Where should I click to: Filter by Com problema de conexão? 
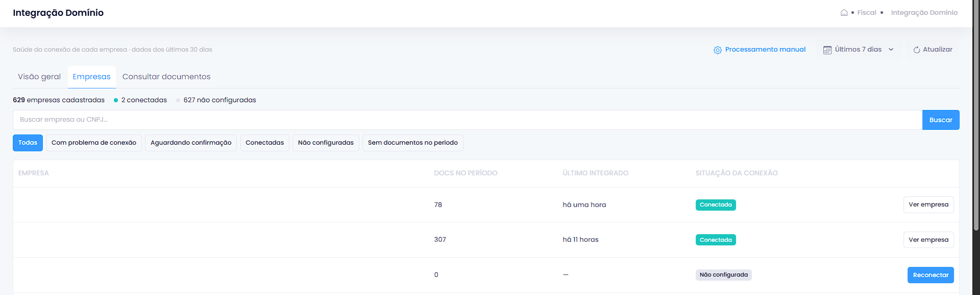coord(94,143)
